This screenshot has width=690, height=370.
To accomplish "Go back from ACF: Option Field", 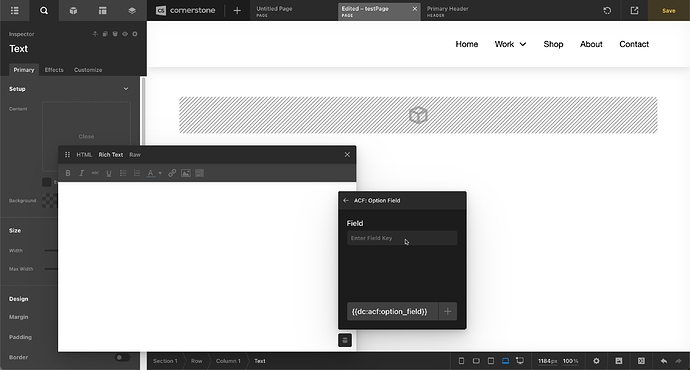I will [x=346, y=200].
